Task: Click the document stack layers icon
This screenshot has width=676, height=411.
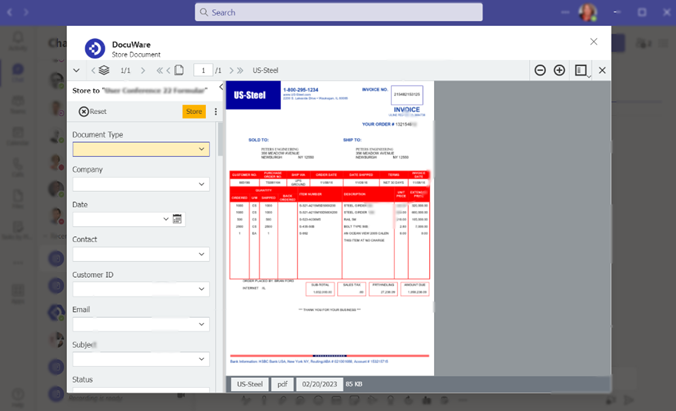Action: coord(102,71)
